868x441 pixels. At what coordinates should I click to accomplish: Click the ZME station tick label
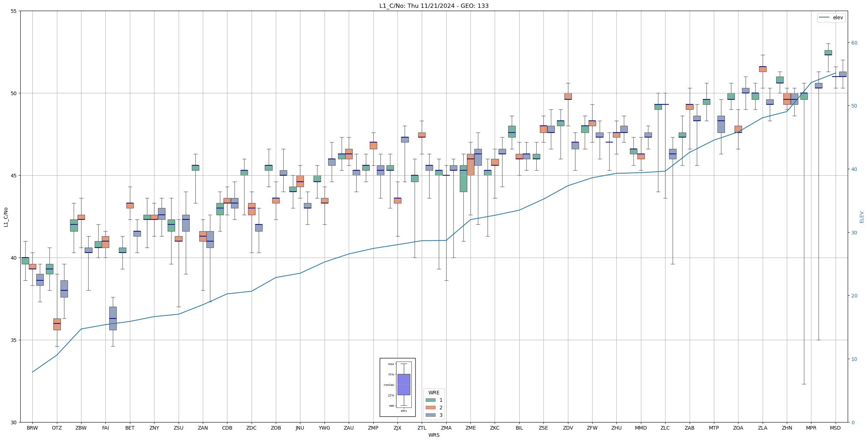(470, 428)
